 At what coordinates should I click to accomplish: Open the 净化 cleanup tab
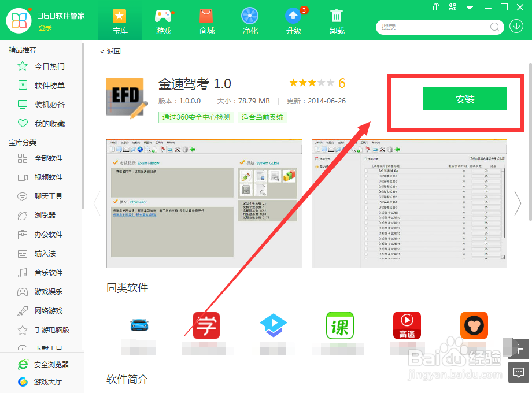click(x=250, y=21)
